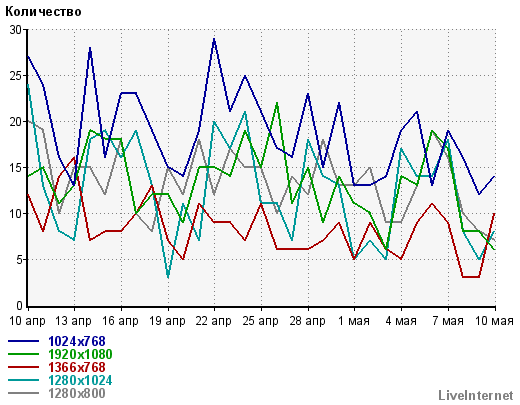Click the 16 апр date label

[x=120, y=321]
